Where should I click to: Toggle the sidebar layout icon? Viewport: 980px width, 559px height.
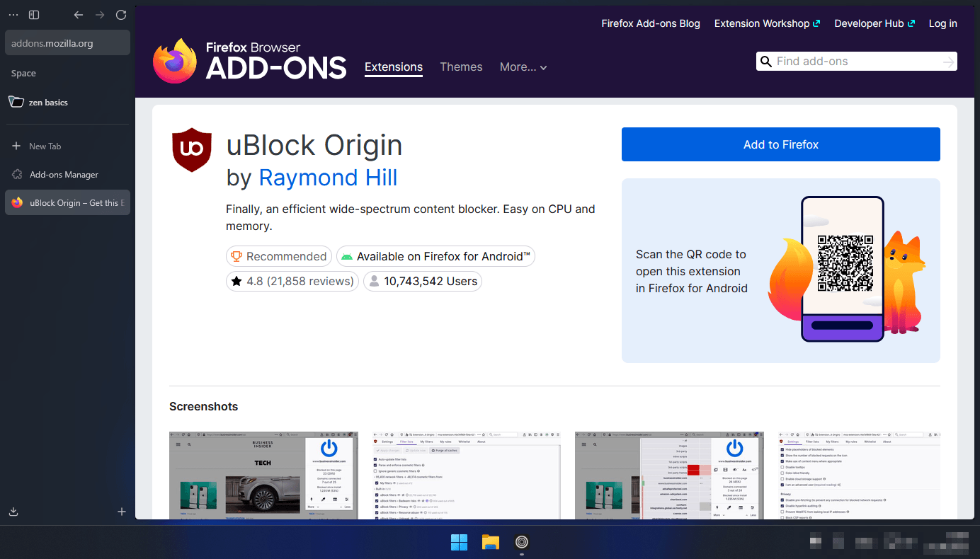point(34,15)
